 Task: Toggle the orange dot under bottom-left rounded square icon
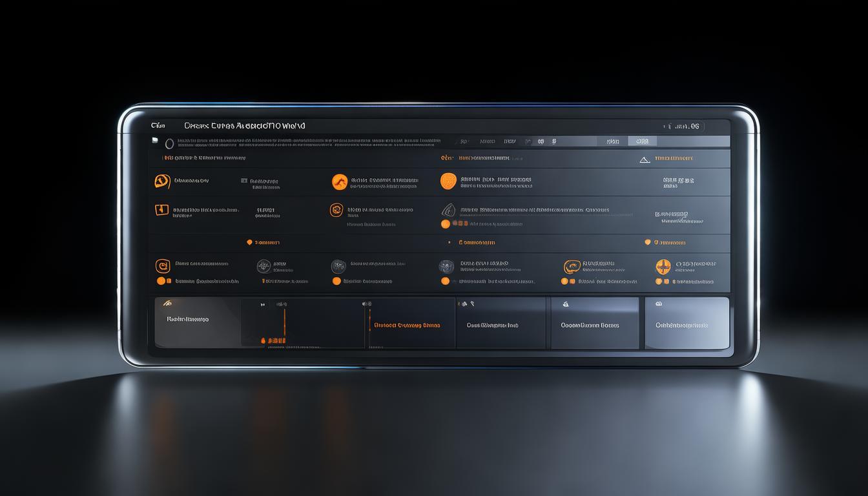pyautogui.click(x=161, y=281)
